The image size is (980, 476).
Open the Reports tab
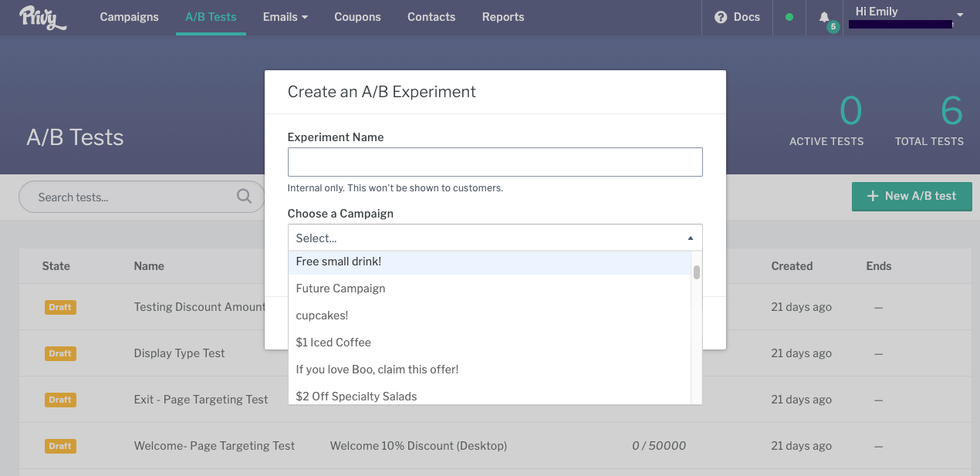[503, 17]
